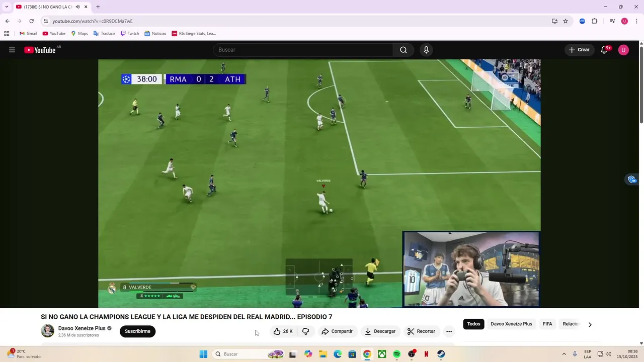The image size is (644, 362).
Task: Select the Todos chip
Action: [x=473, y=324]
